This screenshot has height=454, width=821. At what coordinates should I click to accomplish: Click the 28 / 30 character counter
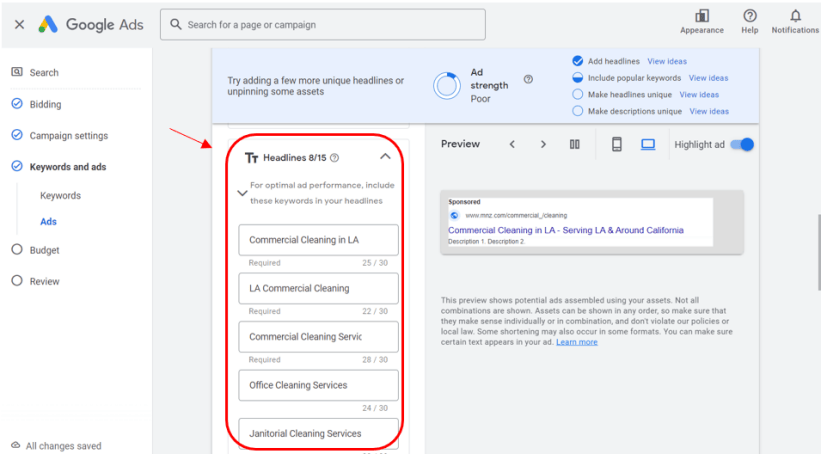(375, 360)
